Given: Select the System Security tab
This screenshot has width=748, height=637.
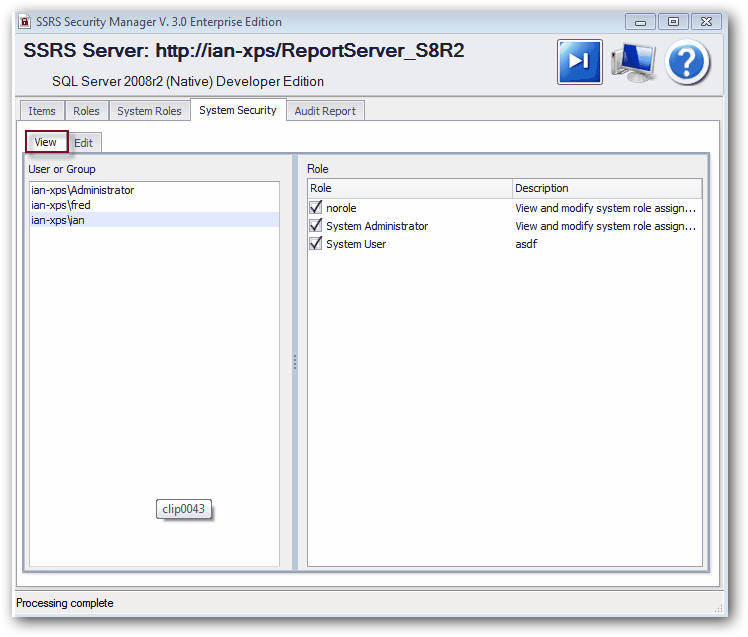Looking at the screenshot, I should [x=238, y=110].
